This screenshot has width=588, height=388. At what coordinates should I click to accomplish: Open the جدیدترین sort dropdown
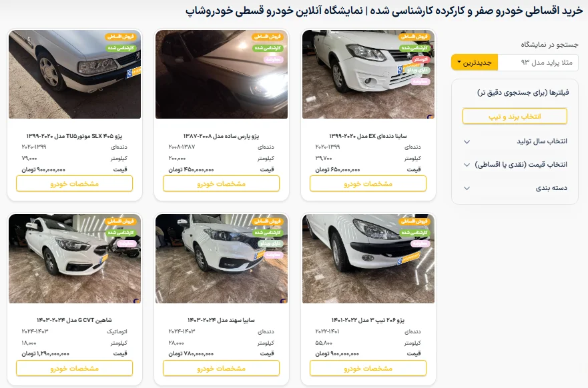pyautogui.click(x=475, y=63)
